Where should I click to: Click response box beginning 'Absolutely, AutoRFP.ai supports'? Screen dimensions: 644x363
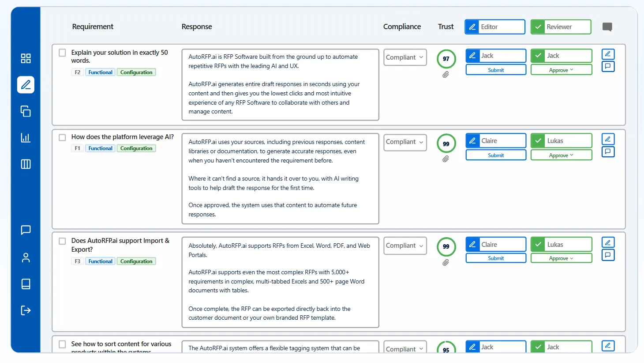pos(281,282)
